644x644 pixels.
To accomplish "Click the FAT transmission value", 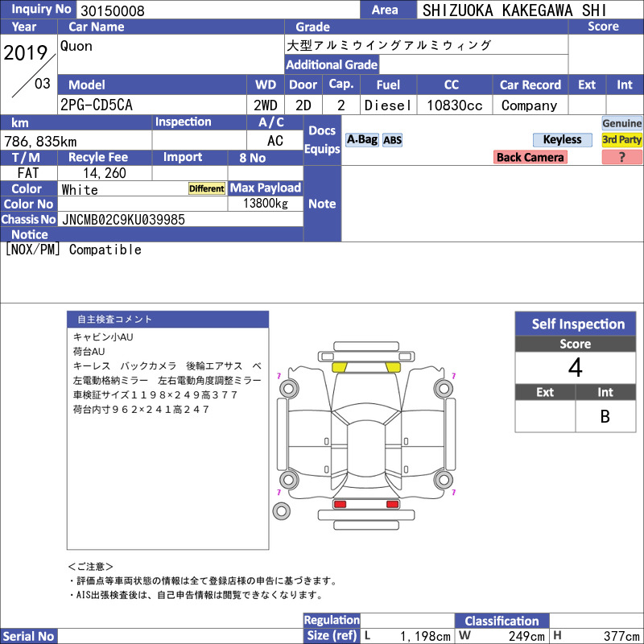I will pos(28,173).
